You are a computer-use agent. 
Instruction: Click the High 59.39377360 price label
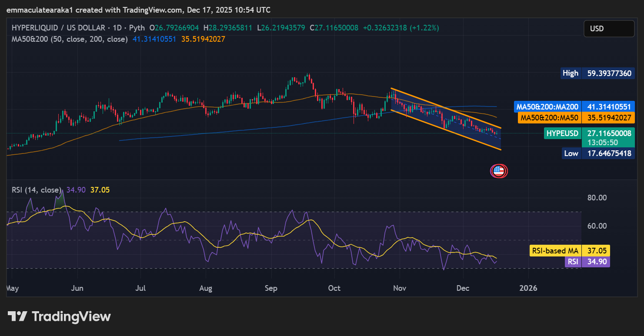[x=597, y=73]
